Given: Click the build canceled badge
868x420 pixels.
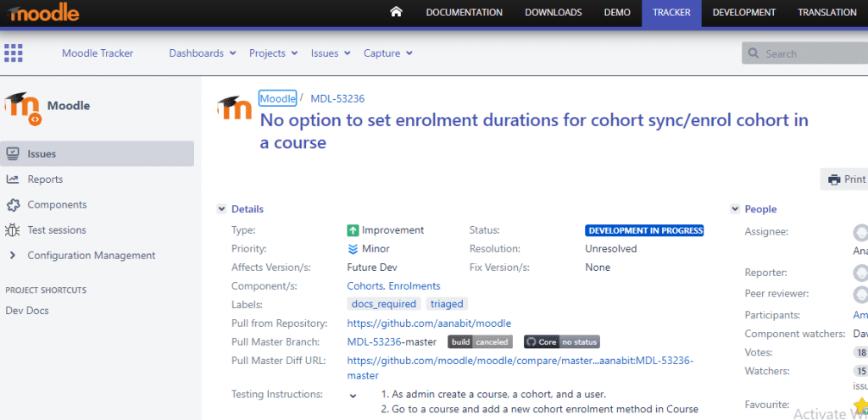Looking at the screenshot, I should click(x=480, y=342).
